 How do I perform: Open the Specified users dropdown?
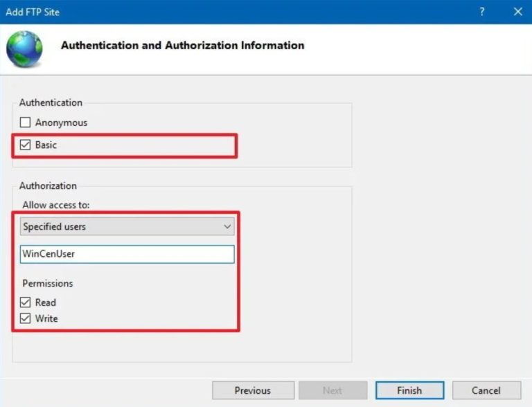[127, 226]
